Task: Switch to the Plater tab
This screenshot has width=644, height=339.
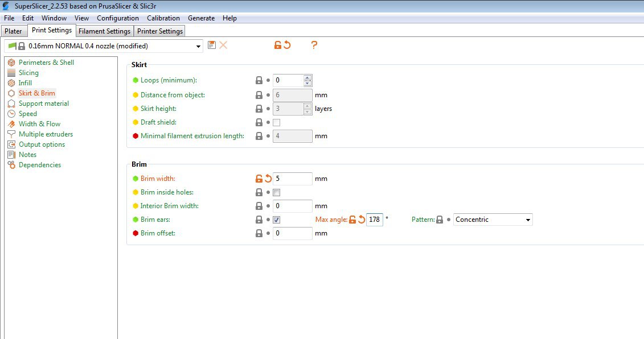Action: point(13,31)
